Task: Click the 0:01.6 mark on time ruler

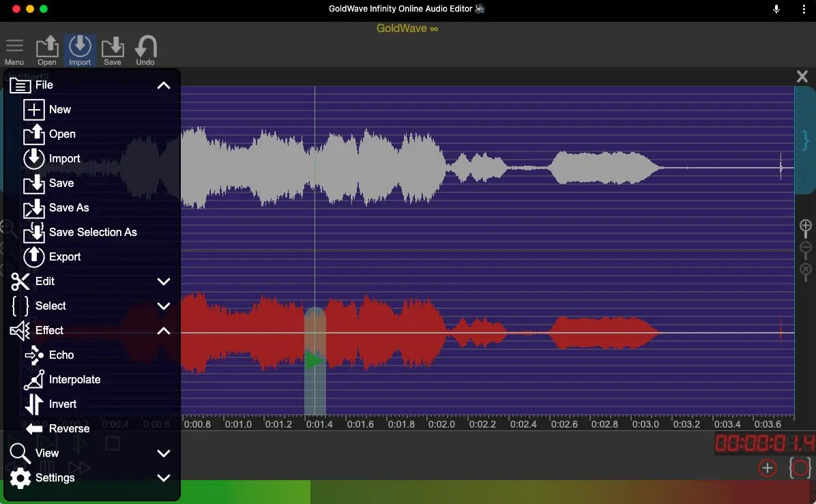Action: pyautogui.click(x=360, y=424)
